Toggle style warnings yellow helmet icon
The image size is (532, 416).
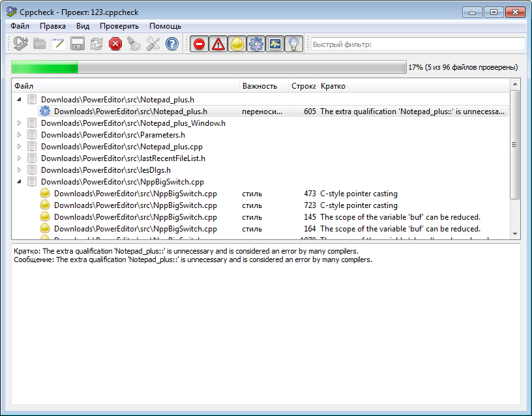[x=237, y=44]
